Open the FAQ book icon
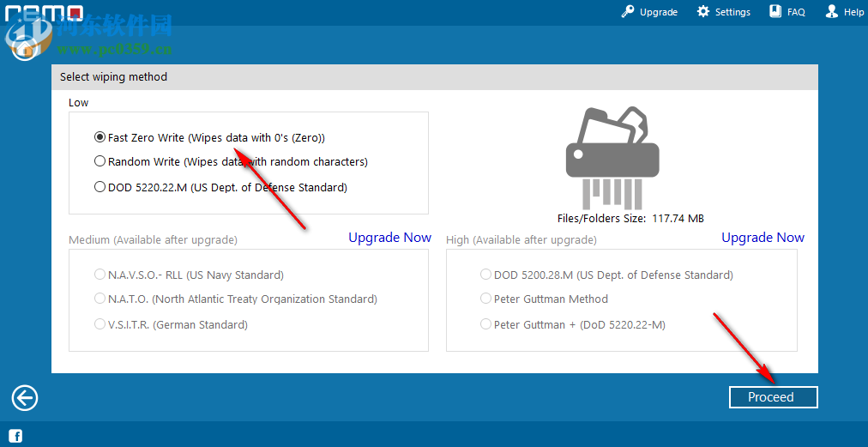 775,12
